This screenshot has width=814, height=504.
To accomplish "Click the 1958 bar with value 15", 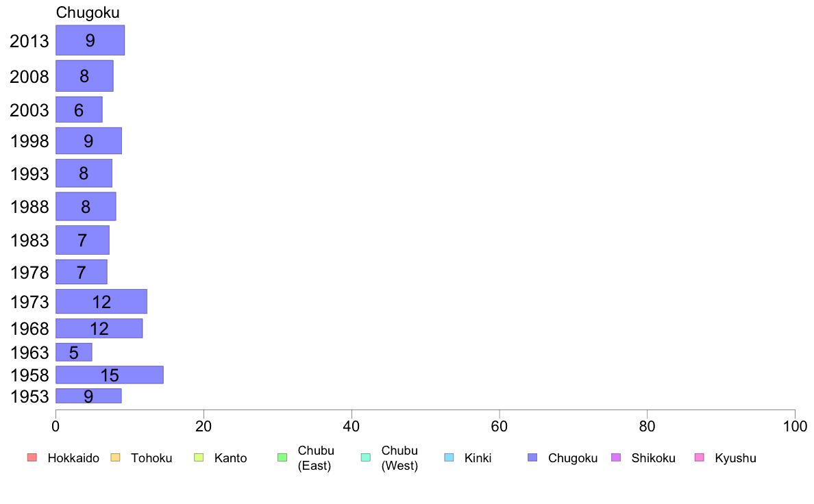I will tap(110, 375).
